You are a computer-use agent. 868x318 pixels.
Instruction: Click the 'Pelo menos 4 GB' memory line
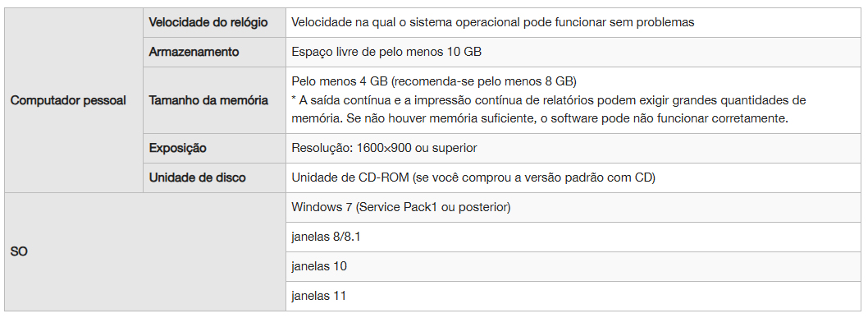pyautogui.click(x=434, y=81)
